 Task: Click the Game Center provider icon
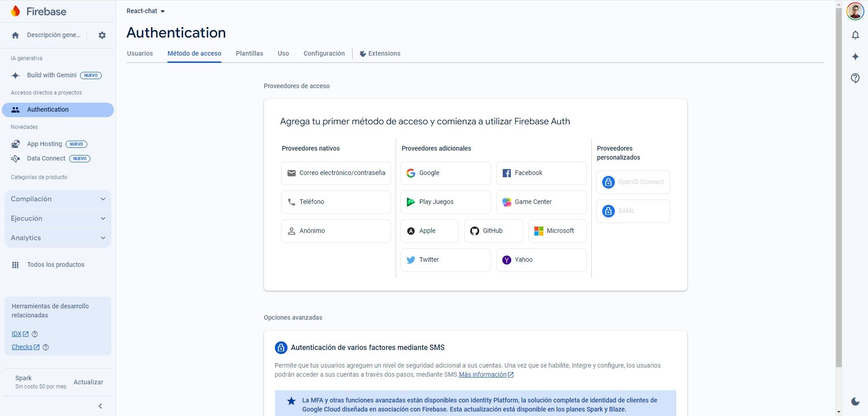click(507, 202)
